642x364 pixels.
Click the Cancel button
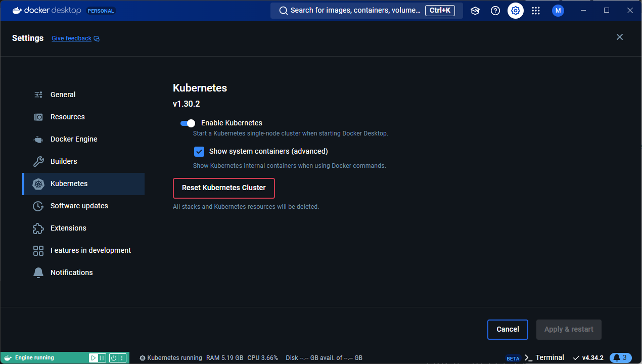[x=508, y=329]
